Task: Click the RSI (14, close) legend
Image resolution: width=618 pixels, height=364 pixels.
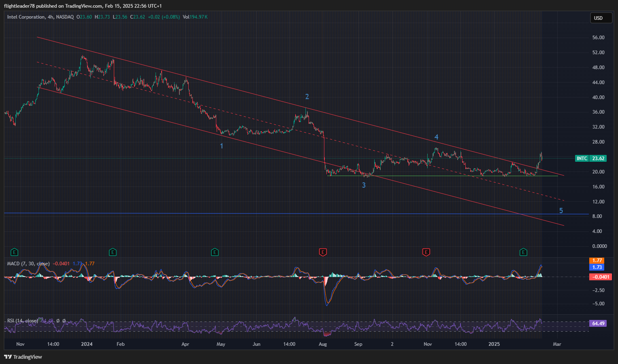Action: [23, 321]
